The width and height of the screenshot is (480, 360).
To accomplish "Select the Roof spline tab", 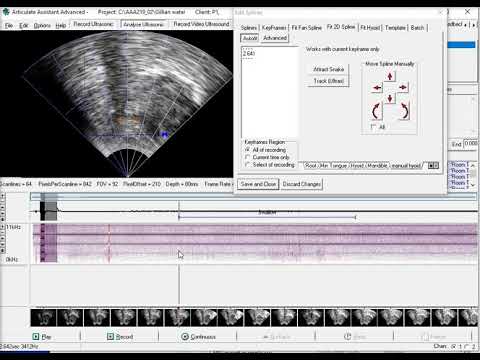I will [310, 165].
